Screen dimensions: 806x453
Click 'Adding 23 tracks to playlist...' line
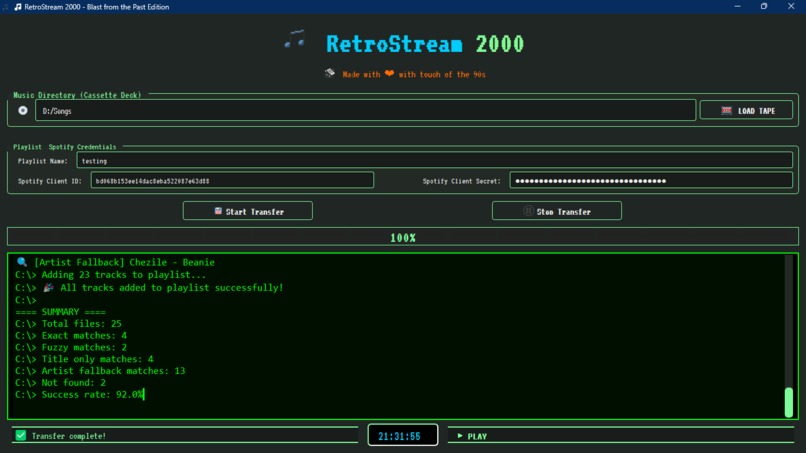pyautogui.click(x=111, y=275)
